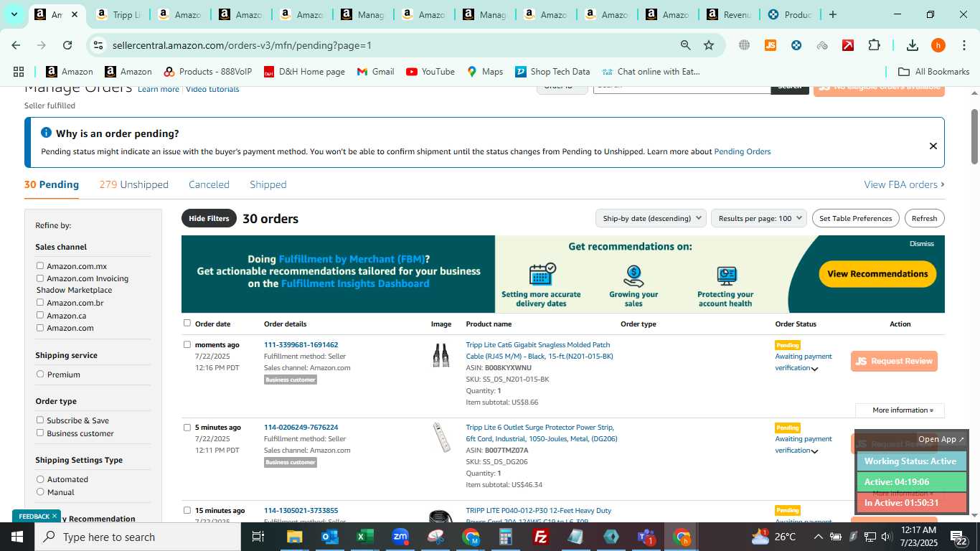The height and width of the screenshot is (551, 980).
Task: Check the Amazon.com.br filter checkbox
Action: 40,302
